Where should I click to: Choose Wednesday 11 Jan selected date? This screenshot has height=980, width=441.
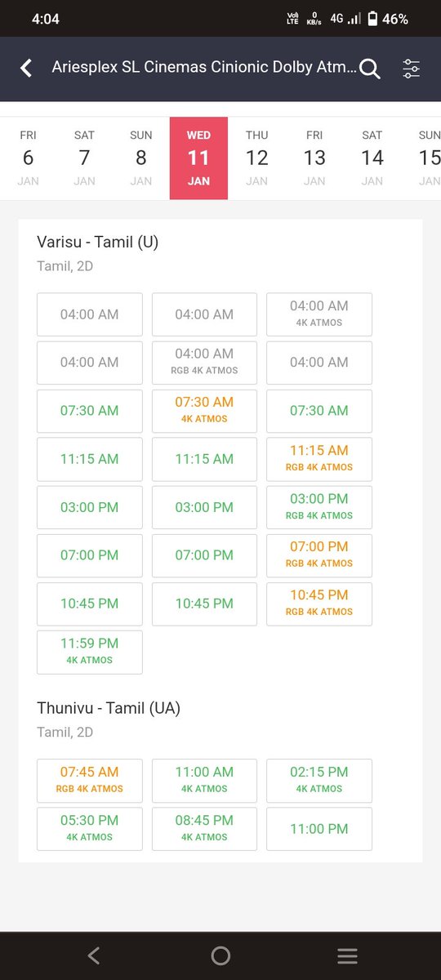(x=198, y=158)
